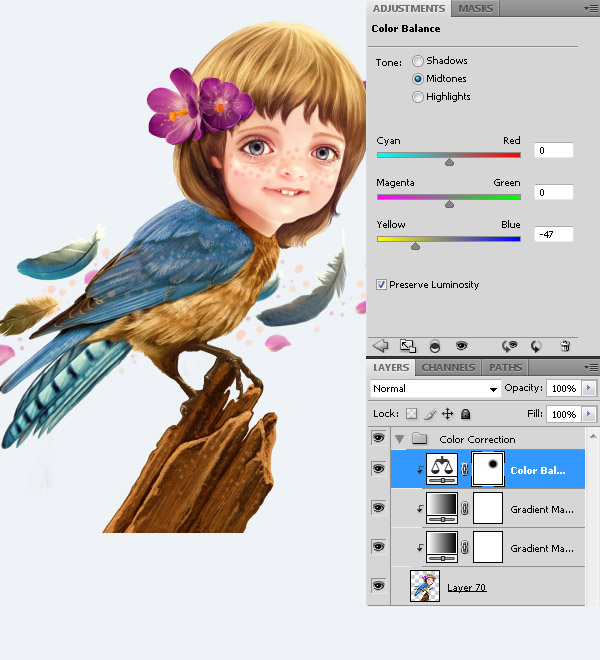Click the Color Correction folder icon
This screenshot has width=600, height=660.
[419, 439]
